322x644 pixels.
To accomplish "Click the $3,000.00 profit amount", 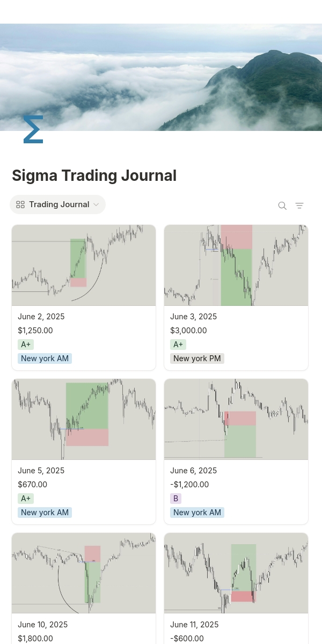I will click(188, 331).
